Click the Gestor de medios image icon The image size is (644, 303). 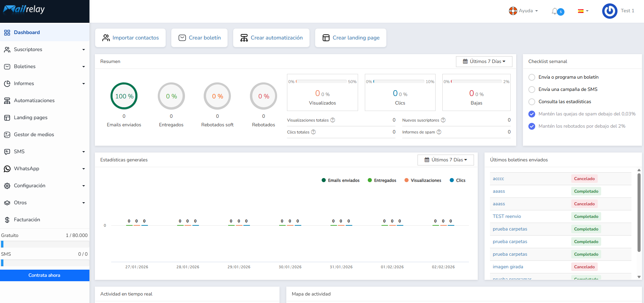[7, 135]
